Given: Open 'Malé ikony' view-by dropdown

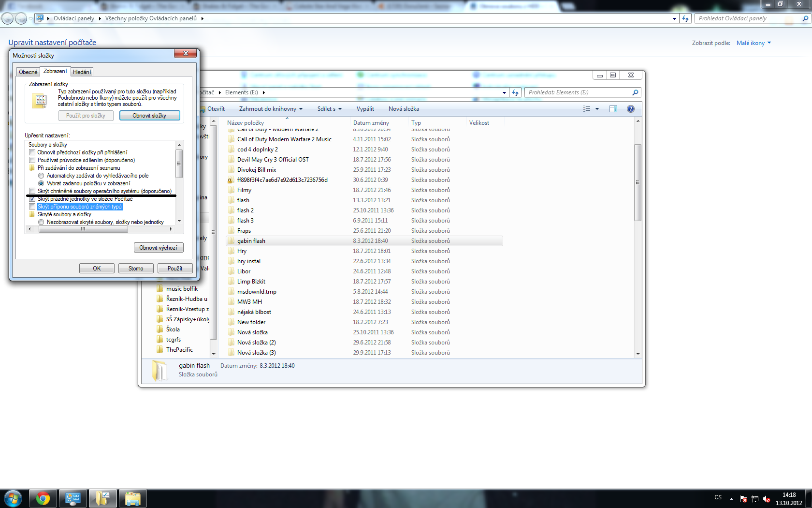Looking at the screenshot, I should point(754,43).
